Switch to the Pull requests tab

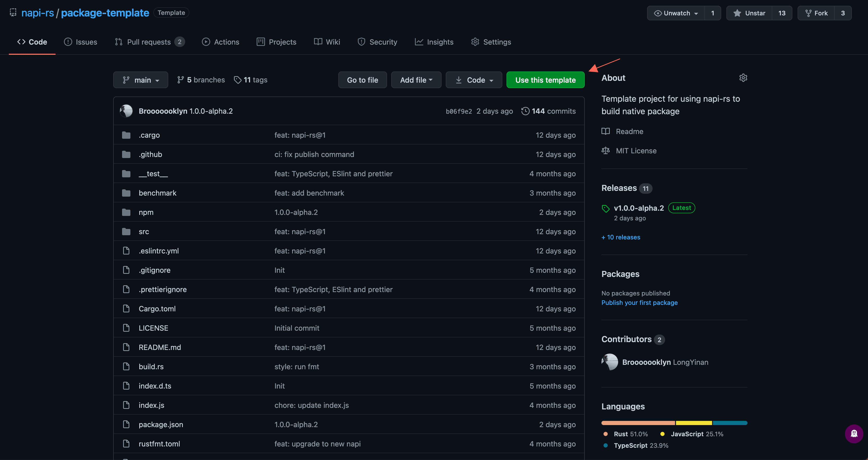click(149, 42)
